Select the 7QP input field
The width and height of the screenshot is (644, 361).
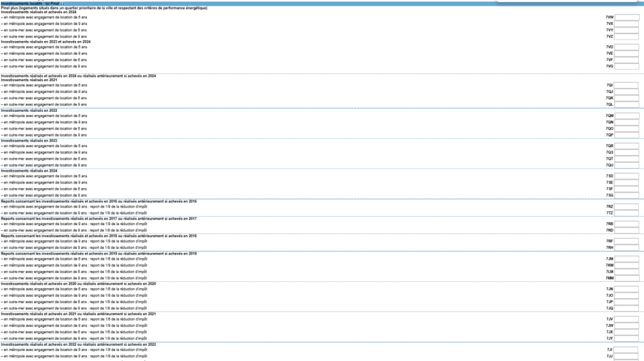tap(626, 135)
